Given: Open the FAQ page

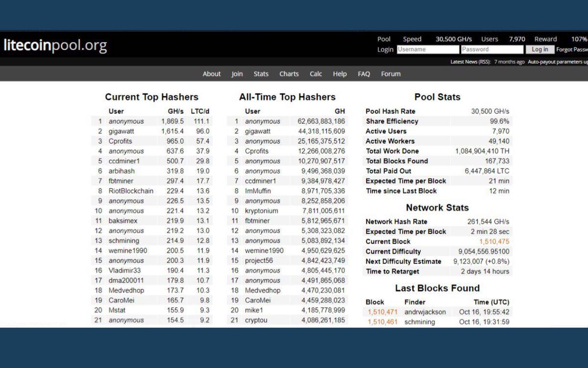Looking at the screenshot, I should click(x=364, y=74).
